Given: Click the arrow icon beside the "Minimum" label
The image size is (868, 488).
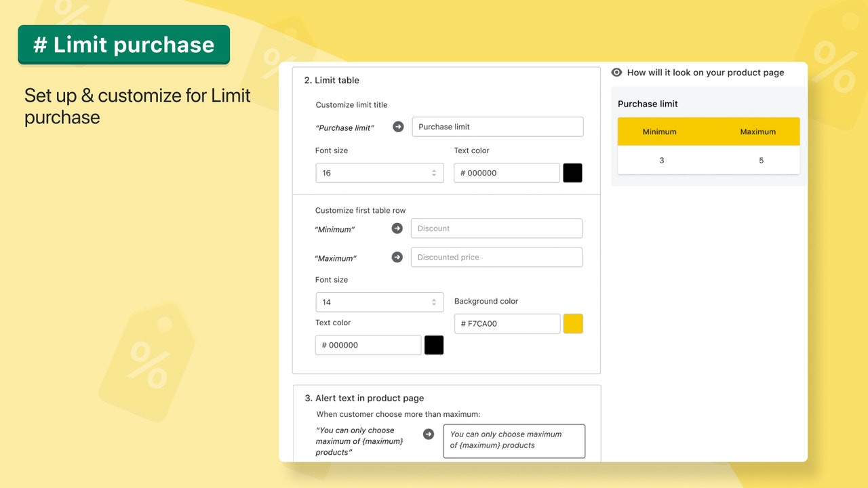Looking at the screenshot, I should [x=397, y=228].
